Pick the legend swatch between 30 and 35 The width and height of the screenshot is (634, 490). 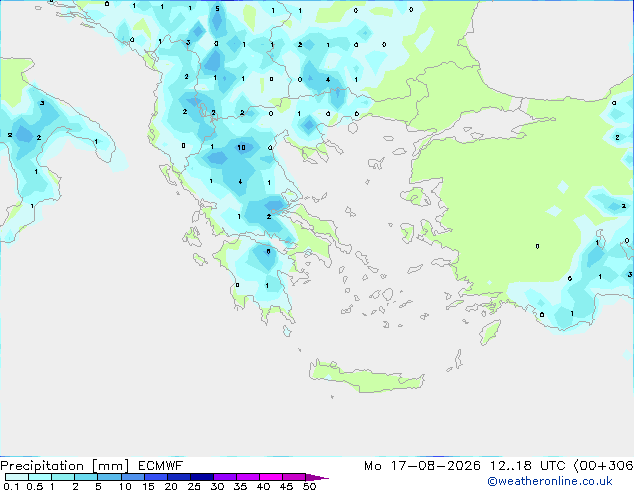tap(225, 477)
